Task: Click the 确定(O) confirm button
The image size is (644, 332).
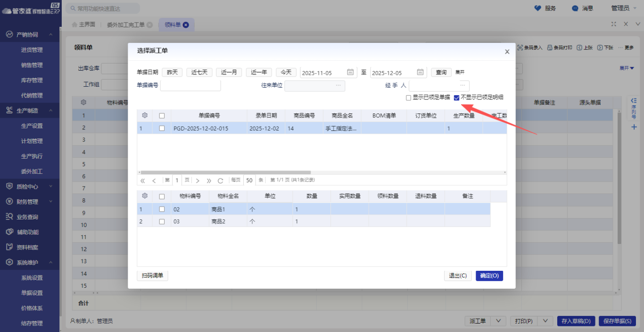Action: coord(489,275)
